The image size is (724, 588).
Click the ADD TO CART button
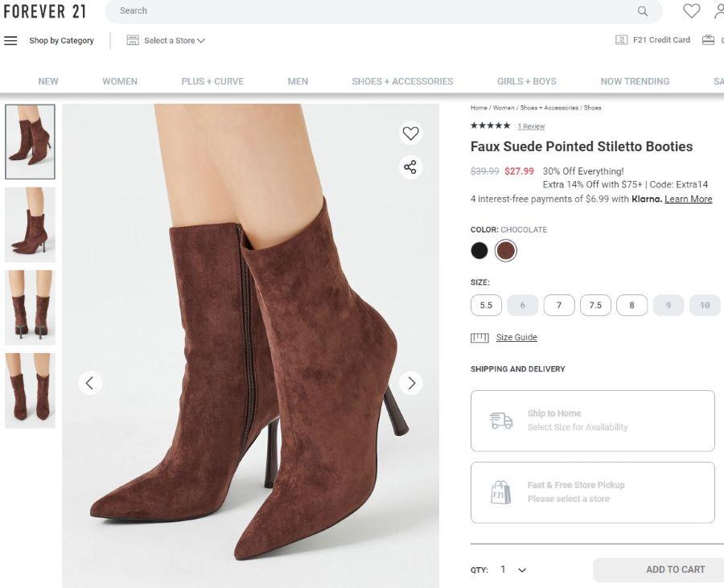tap(676, 569)
